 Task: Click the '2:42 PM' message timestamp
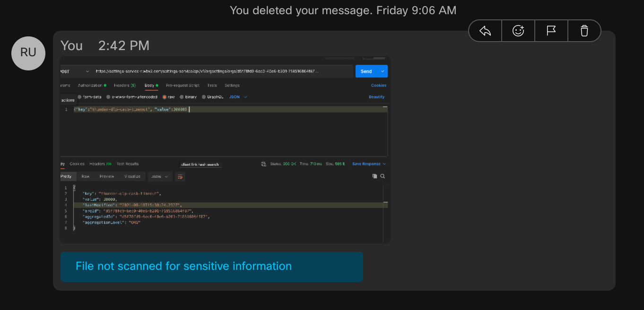pyautogui.click(x=124, y=46)
